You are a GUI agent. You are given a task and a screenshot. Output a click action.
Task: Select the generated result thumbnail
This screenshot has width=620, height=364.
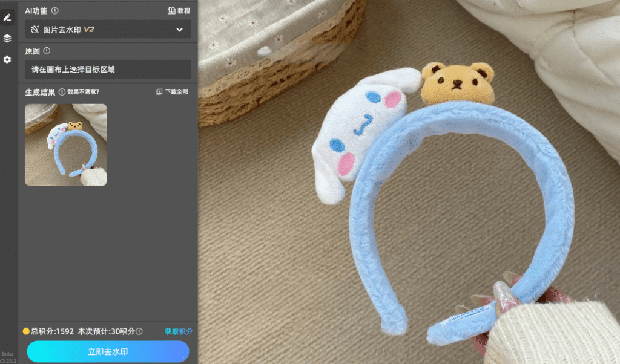point(65,145)
